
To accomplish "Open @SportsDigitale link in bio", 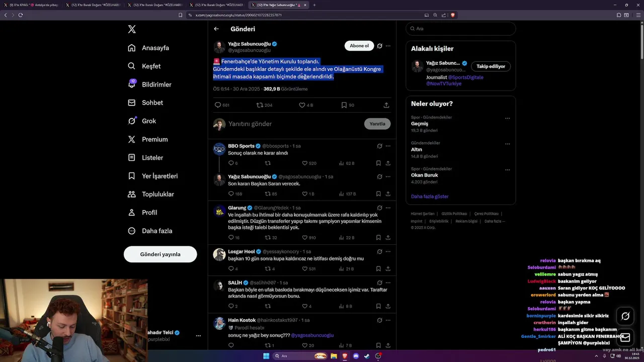I will [x=466, y=77].
